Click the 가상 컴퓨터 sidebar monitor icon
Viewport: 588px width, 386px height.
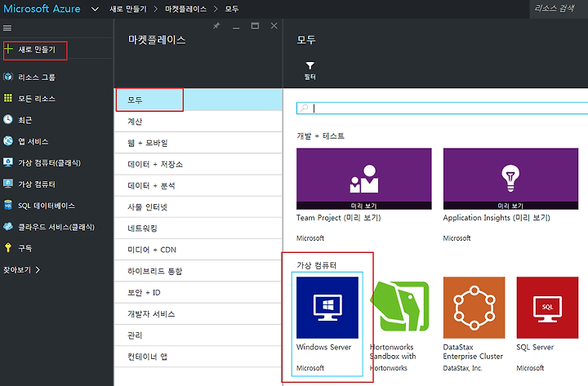click(8, 184)
